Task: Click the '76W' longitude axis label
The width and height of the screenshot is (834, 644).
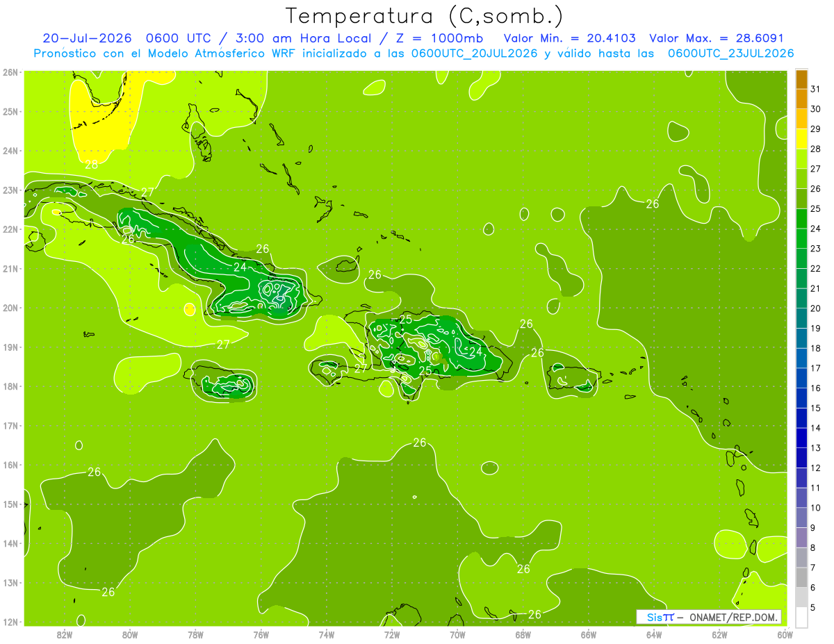Action: [x=261, y=635]
